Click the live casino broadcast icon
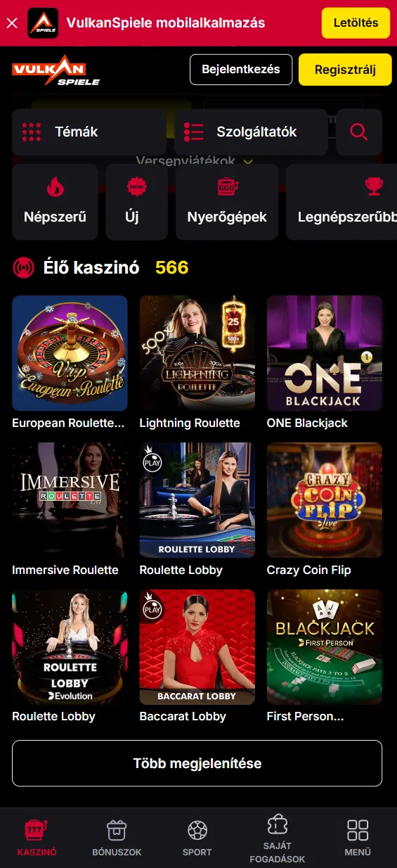397x868 pixels. click(x=24, y=268)
